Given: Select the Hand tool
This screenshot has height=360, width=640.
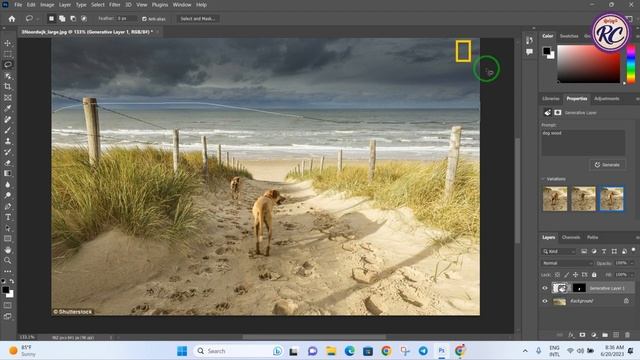Looking at the screenshot, I should point(7,250).
